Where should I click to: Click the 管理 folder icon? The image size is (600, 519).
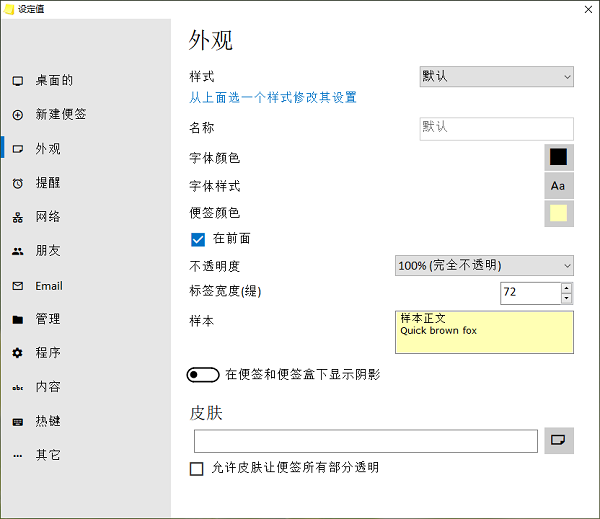tap(17, 320)
